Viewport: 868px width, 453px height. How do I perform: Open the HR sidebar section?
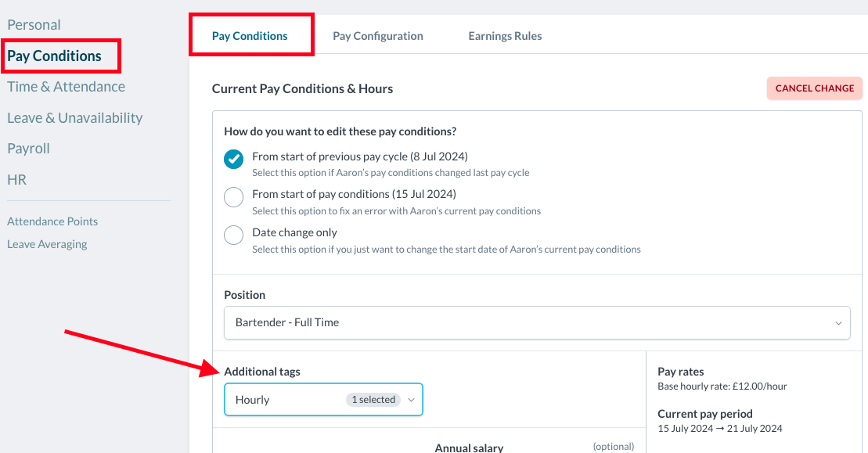(x=16, y=180)
